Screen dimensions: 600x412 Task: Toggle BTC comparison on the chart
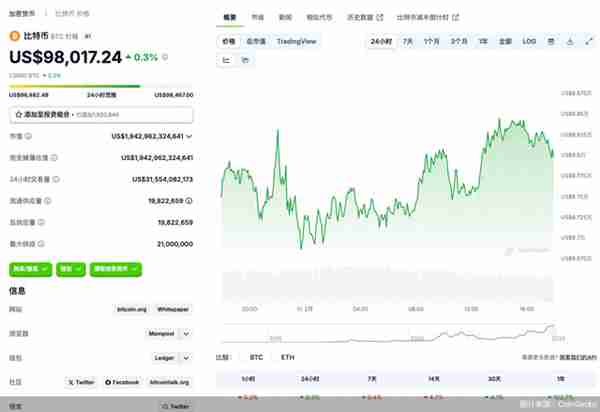[x=256, y=357]
